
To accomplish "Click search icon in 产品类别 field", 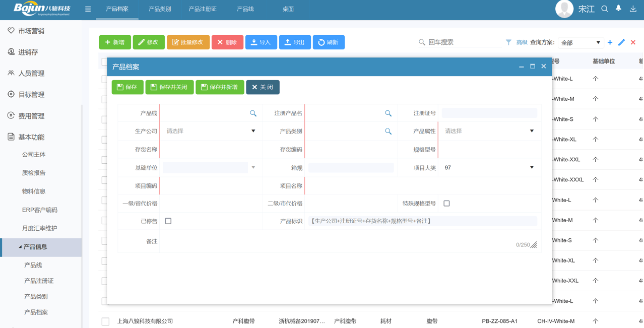I will 388,132.
